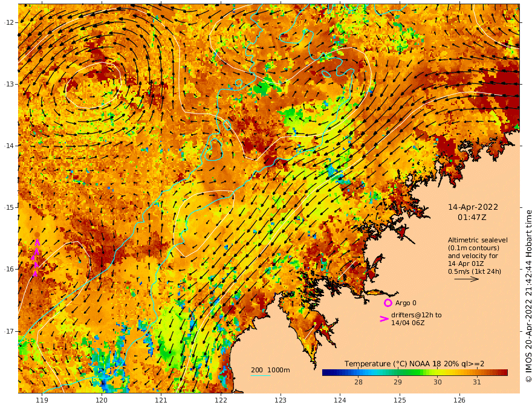Click the latitude axis label '-17'
Screen dimensions: 532x411
click(8, 331)
